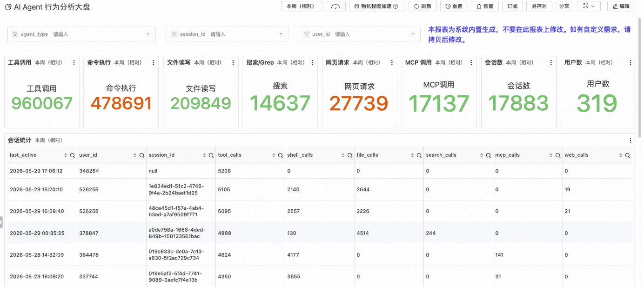Sort user_id column with arrows

click(135, 155)
